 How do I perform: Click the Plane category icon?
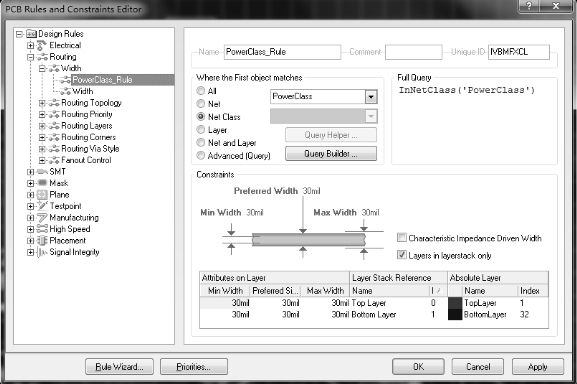coord(42,195)
